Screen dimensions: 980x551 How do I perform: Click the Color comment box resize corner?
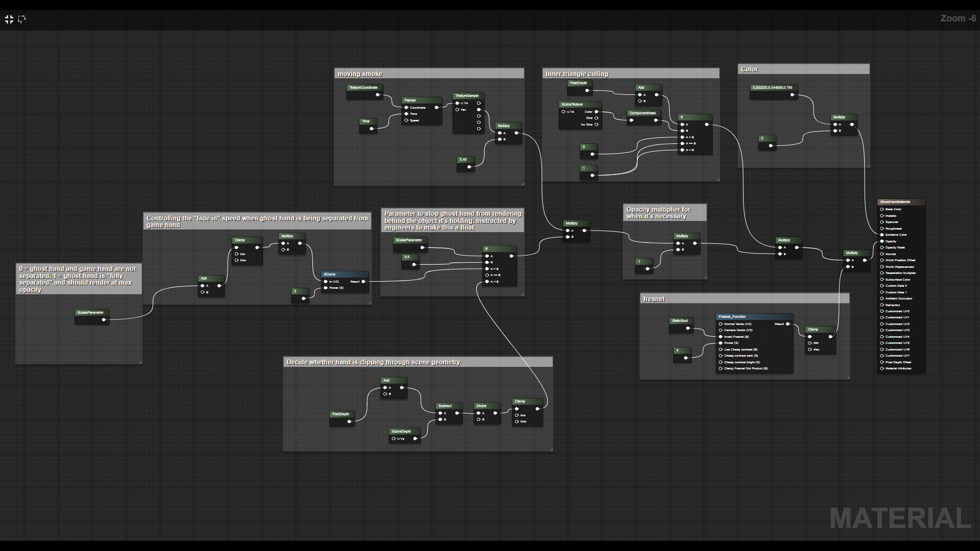tap(868, 166)
